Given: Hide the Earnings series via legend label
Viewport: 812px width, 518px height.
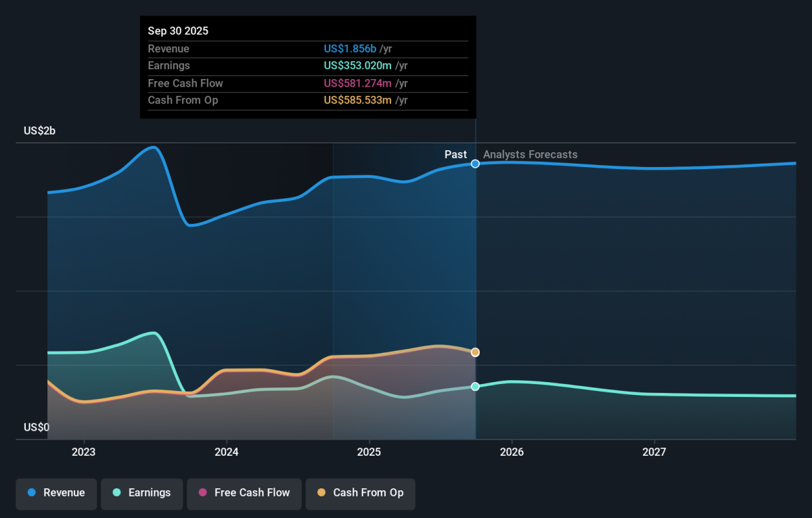Looking at the screenshot, I should (150, 493).
